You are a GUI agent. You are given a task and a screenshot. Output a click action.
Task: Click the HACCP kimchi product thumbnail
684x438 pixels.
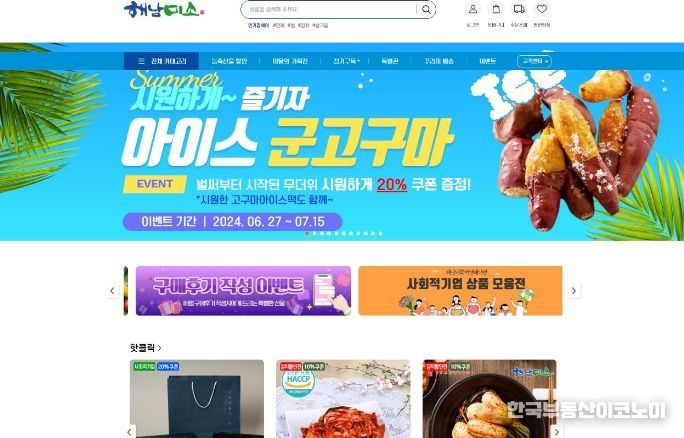pyautogui.click(x=343, y=399)
